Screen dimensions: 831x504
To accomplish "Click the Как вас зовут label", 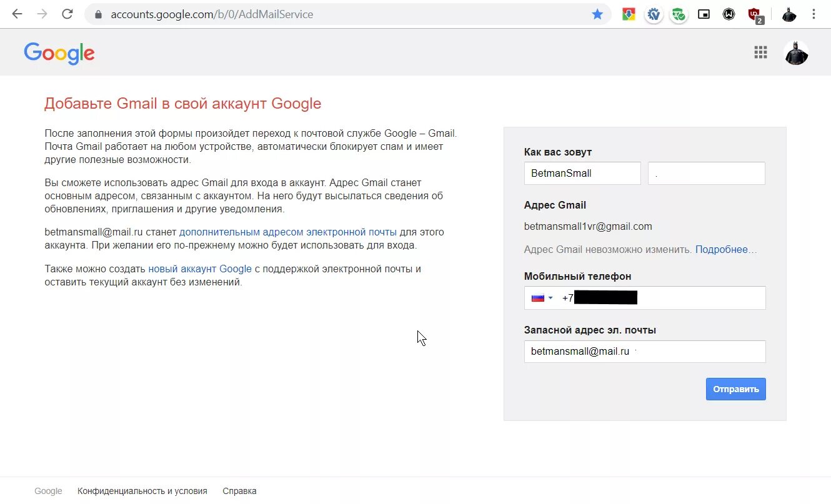I will click(558, 152).
